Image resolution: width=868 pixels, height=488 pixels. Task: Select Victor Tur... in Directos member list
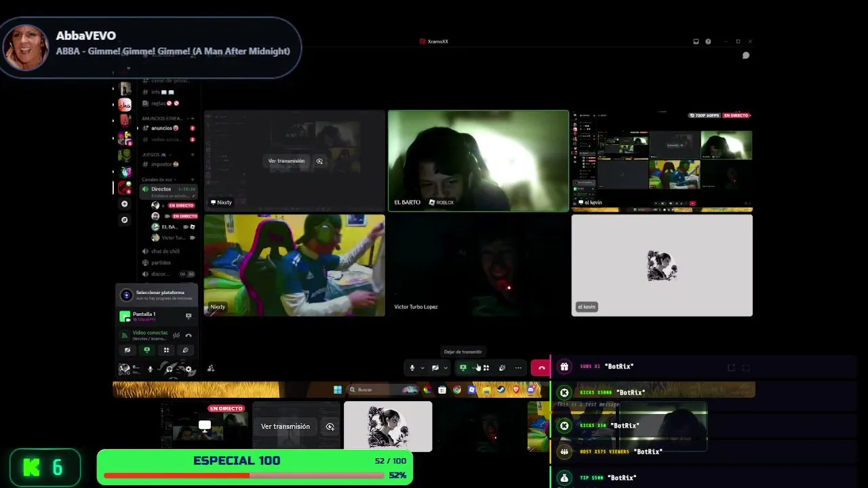point(174,238)
